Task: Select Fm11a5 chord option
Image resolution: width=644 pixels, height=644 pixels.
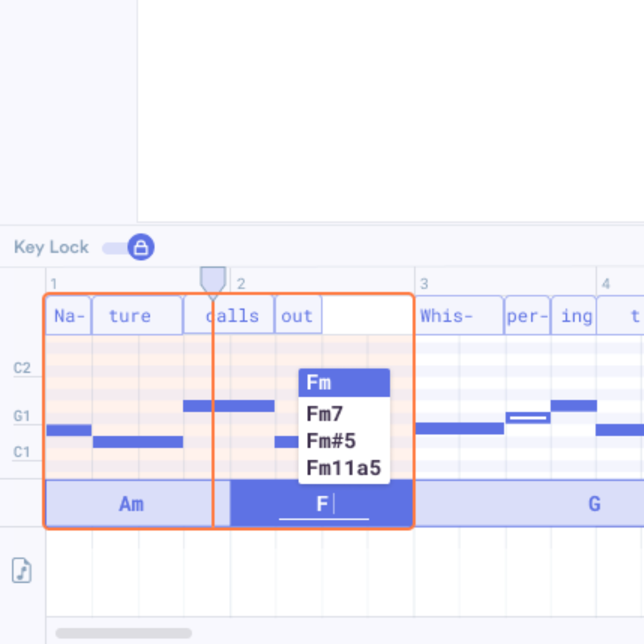Action: pos(344,468)
